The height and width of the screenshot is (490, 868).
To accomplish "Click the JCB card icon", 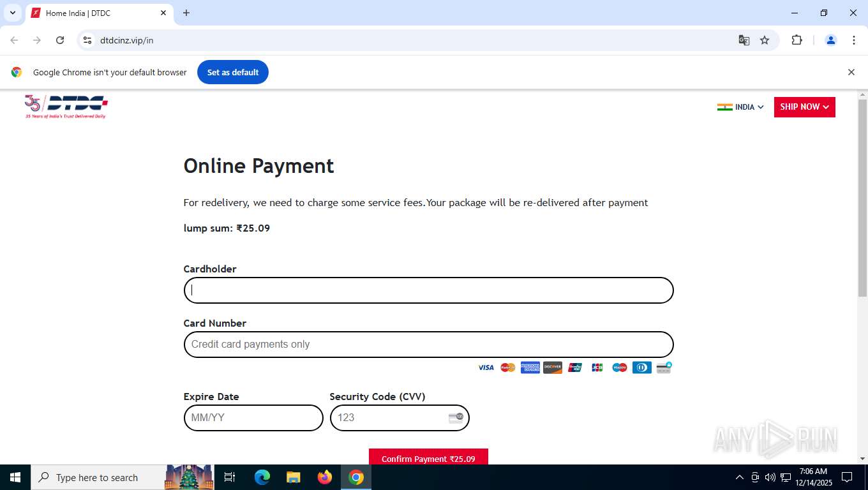I will 597,367.
